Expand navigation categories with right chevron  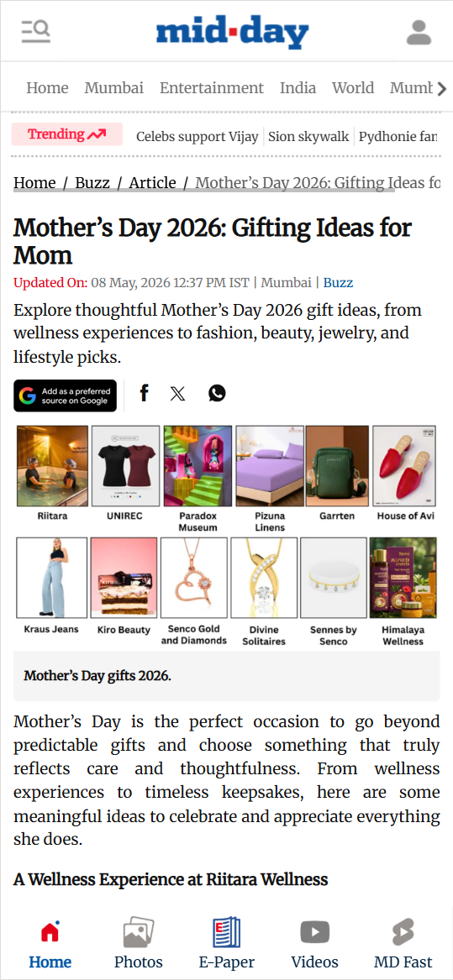442,89
